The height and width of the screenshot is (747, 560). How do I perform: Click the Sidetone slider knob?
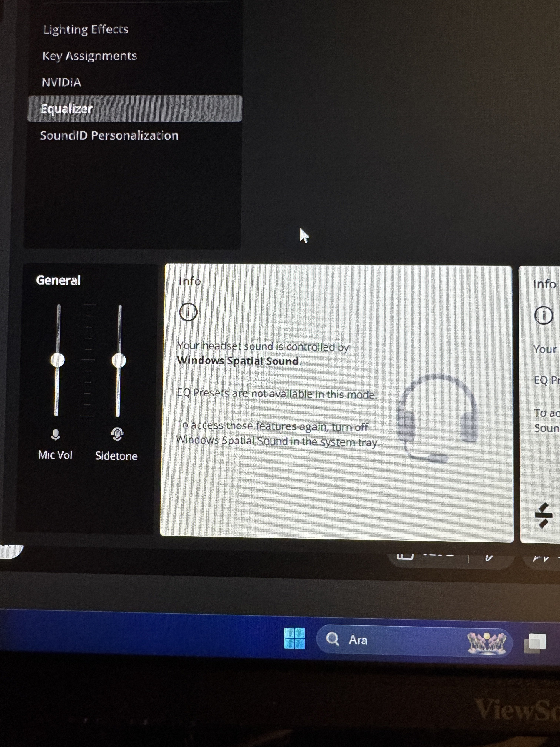pos(119,360)
